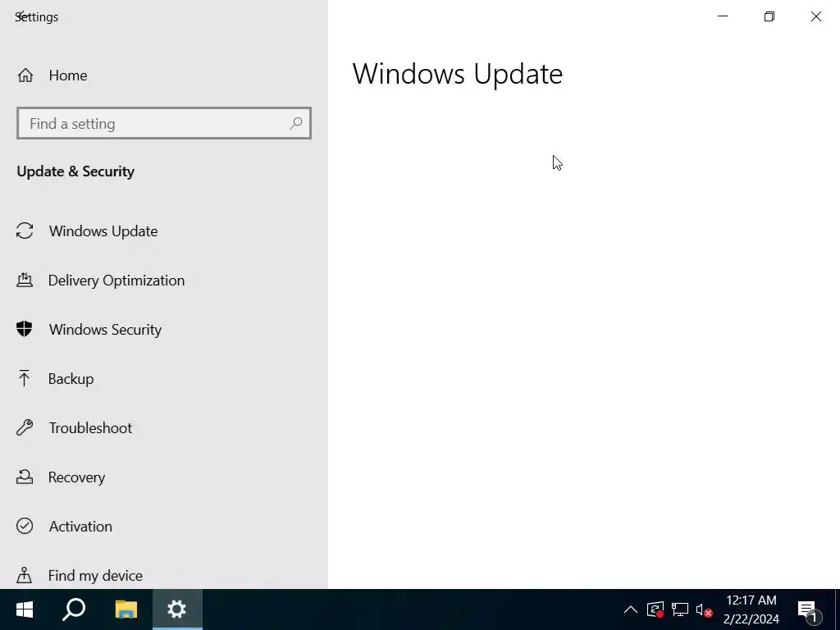Close the Settings window
Viewport: 840px width, 630px height.
click(816, 16)
